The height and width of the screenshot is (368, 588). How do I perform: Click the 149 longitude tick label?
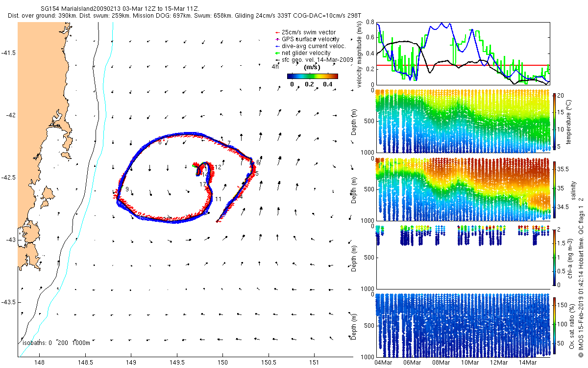(x=131, y=362)
